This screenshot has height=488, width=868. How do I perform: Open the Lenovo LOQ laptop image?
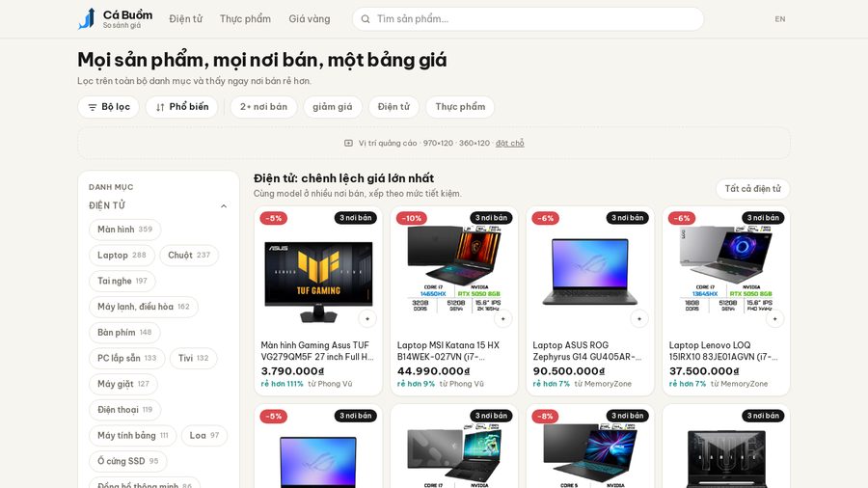[725, 271]
